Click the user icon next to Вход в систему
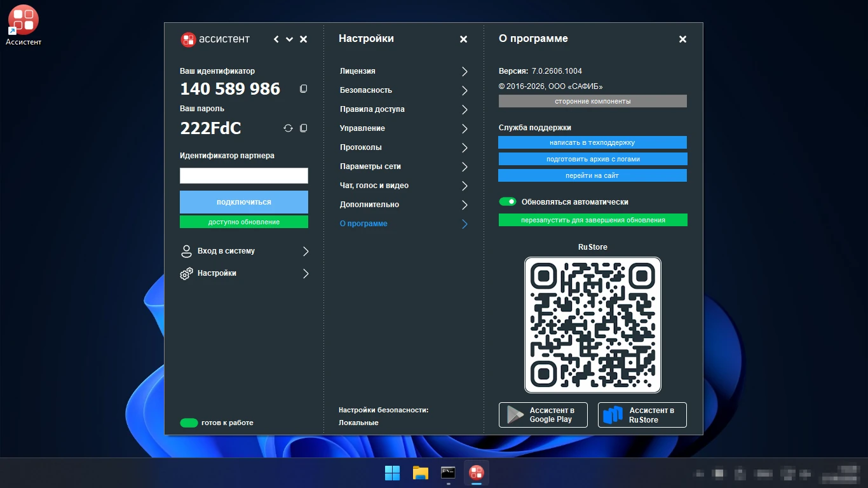This screenshot has width=868, height=488. [x=186, y=251]
